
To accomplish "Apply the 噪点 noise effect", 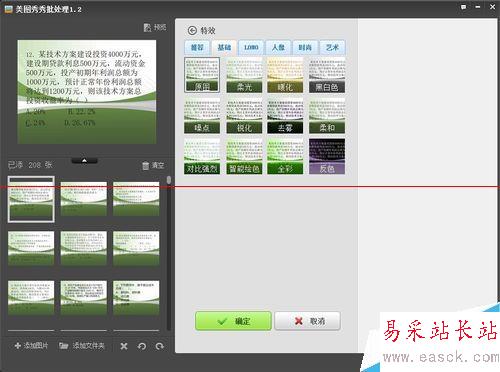I will tap(202, 116).
